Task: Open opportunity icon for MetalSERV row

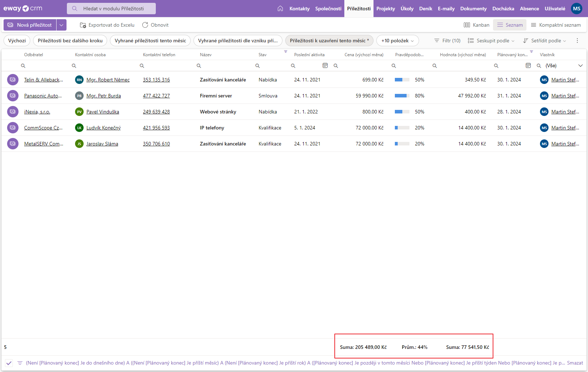Action: (13, 144)
